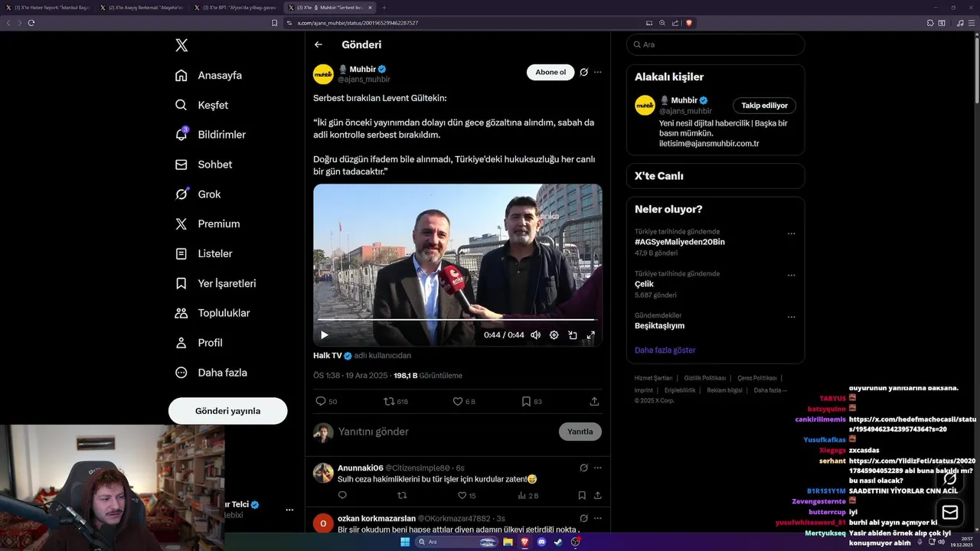Click Grok icon on Anunnaki06 reply
980x551 pixels.
click(x=583, y=468)
